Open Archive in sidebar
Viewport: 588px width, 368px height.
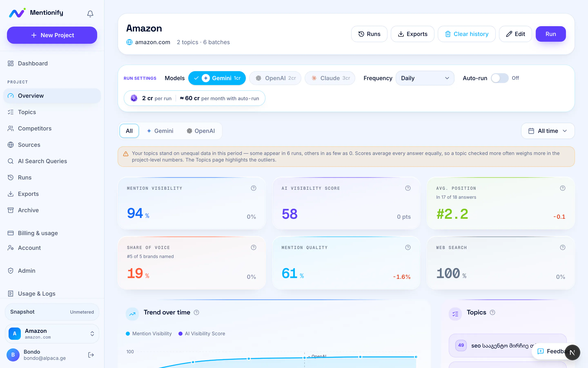click(52, 210)
